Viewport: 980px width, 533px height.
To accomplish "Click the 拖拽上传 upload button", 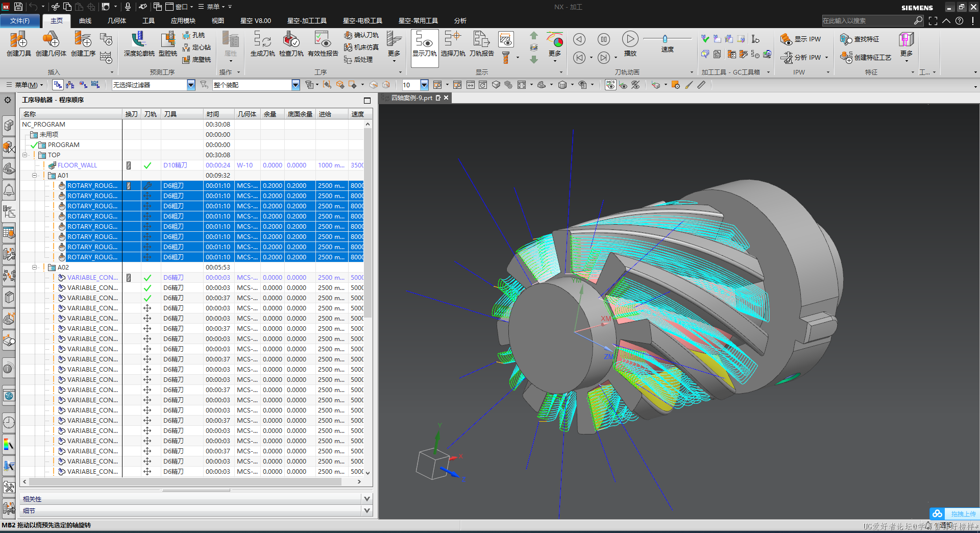I will click(x=954, y=514).
